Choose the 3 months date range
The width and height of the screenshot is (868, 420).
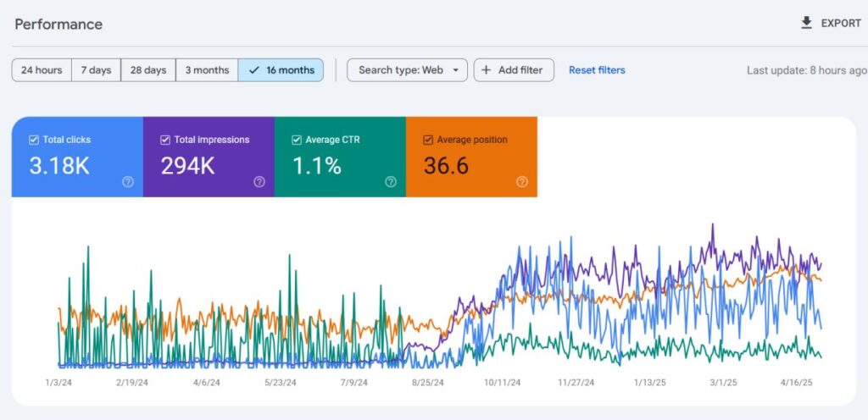point(207,70)
